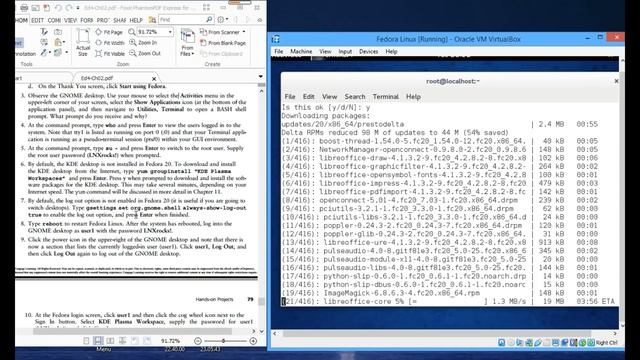
Task: Select the continuous page view icon
Action: 98,341
